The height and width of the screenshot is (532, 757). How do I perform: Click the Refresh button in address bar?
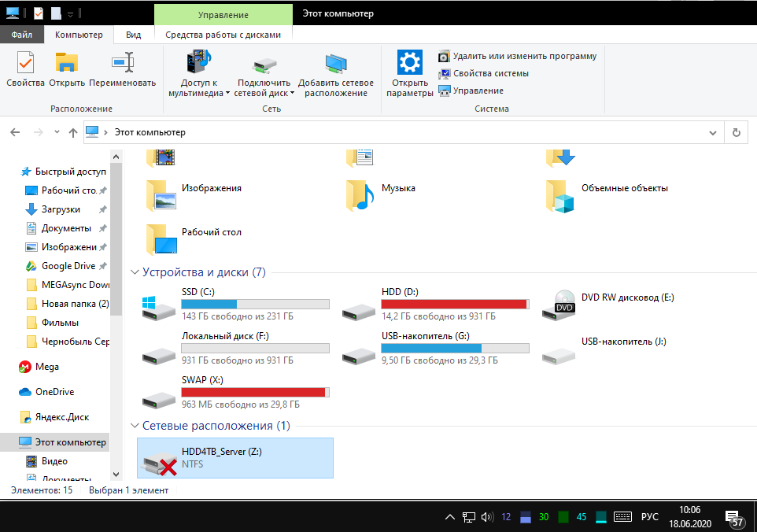737,132
